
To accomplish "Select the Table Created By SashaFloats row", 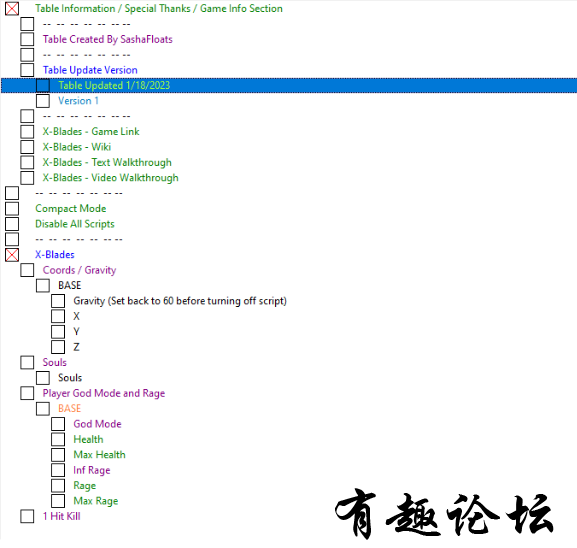I will coord(107,39).
